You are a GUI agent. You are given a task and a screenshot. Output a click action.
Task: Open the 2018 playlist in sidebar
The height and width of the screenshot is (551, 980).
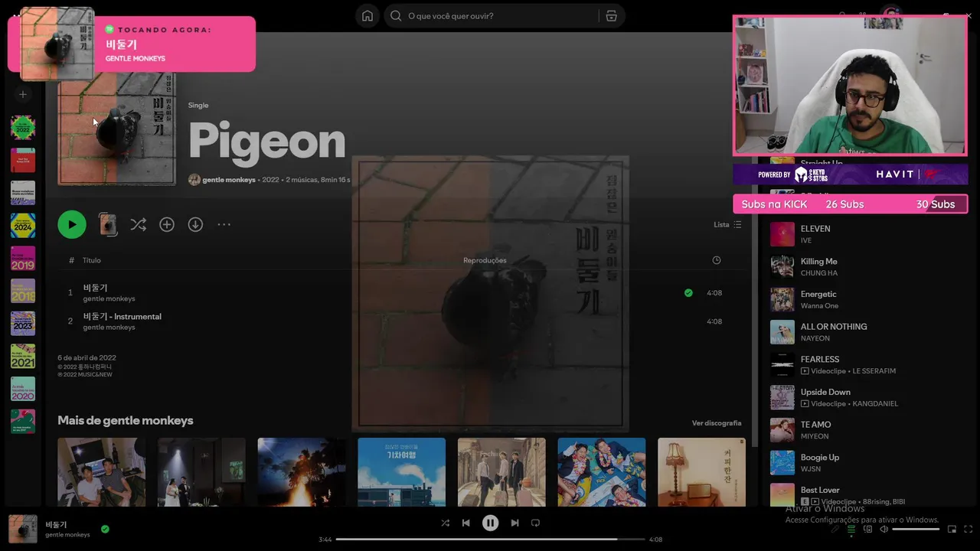(x=23, y=291)
